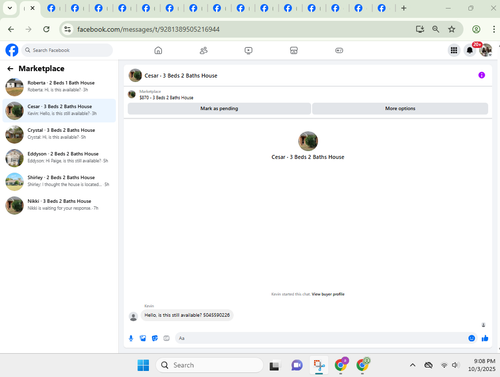This screenshot has width=500, height=377.
Task: Show hidden system tray icons chevron
Action: (x=413, y=365)
